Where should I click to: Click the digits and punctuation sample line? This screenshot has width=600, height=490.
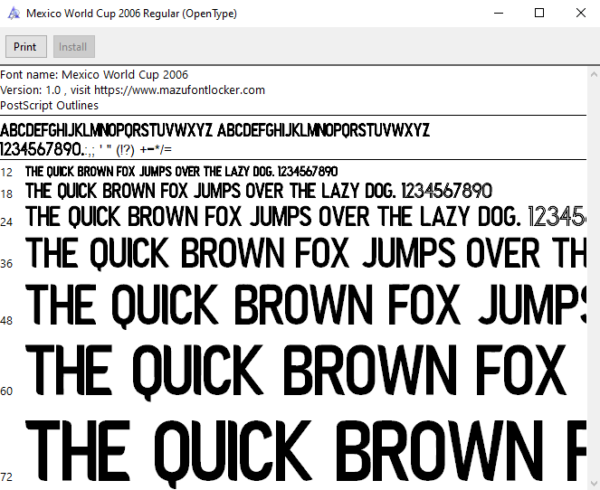pos(86,149)
